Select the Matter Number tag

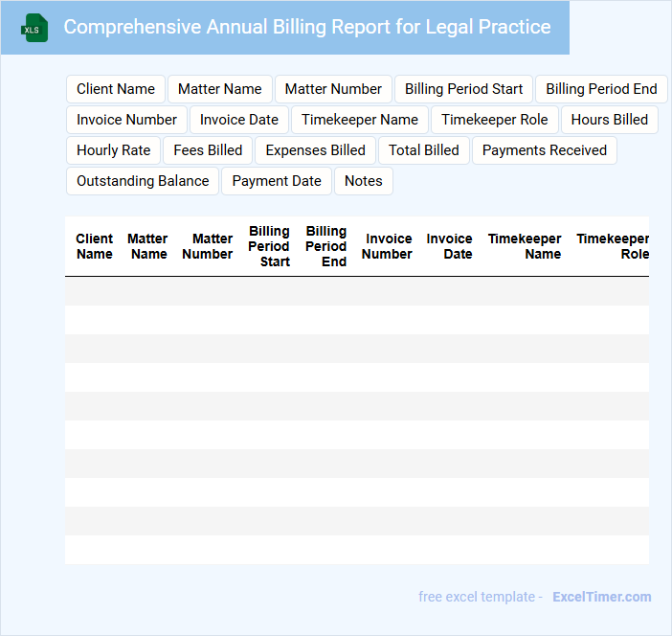point(333,89)
